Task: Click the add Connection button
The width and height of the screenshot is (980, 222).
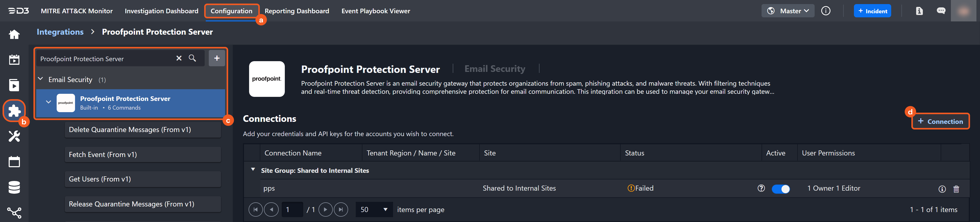Action: [940, 121]
